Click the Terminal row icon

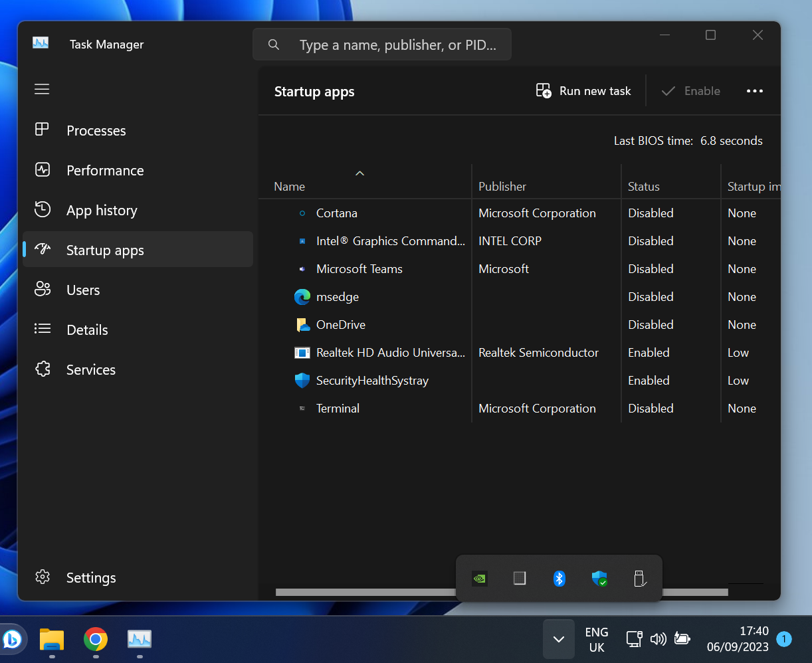click(x=302, y=409)
